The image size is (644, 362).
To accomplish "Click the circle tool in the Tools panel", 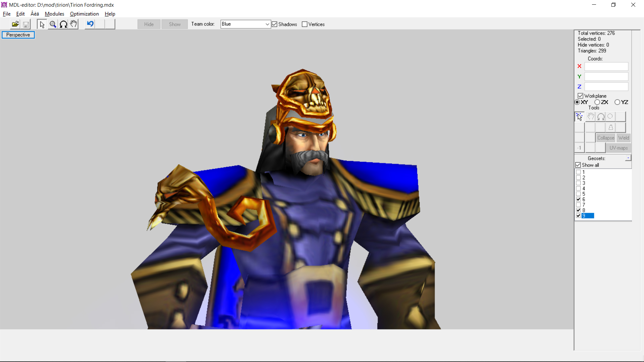I will coord(610,117).
